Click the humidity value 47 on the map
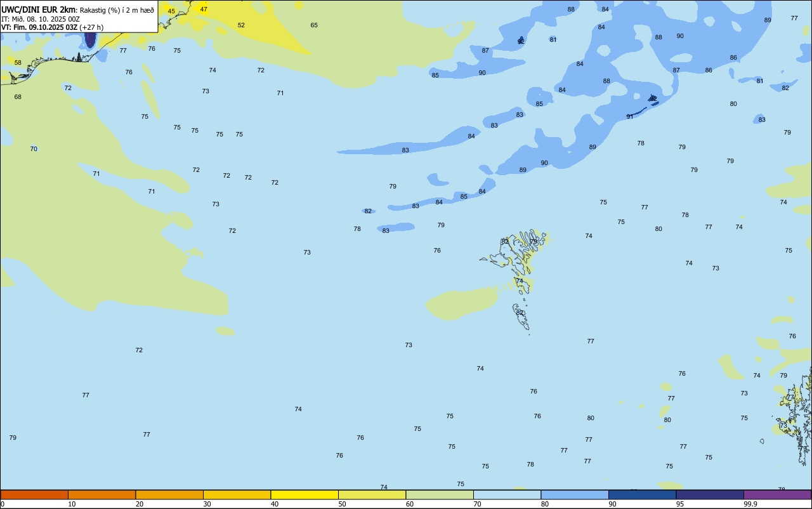The image size is (812, 509). point(204,10)
